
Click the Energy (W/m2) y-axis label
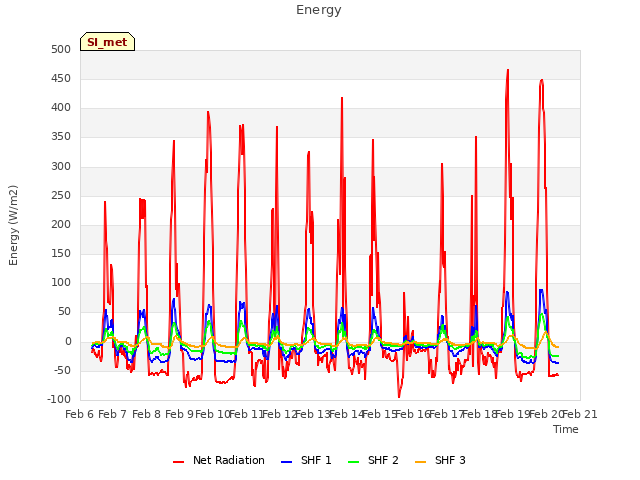(13, 225)
